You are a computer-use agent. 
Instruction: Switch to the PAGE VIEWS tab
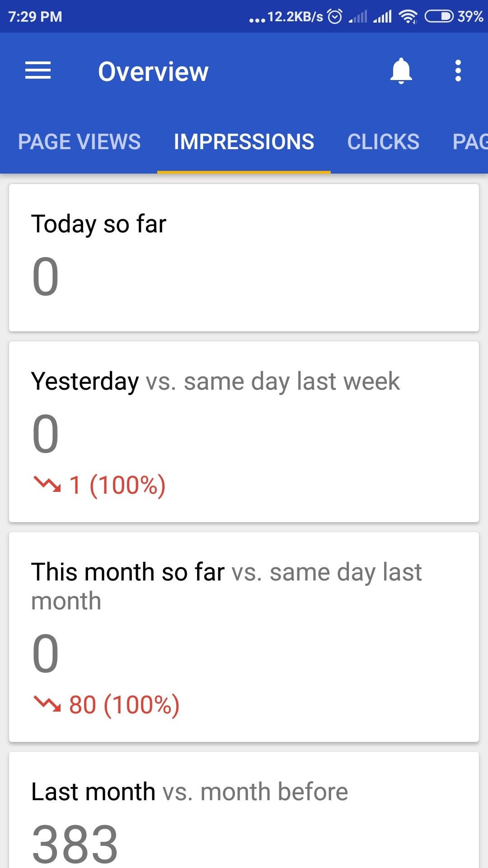click(80, 142)
